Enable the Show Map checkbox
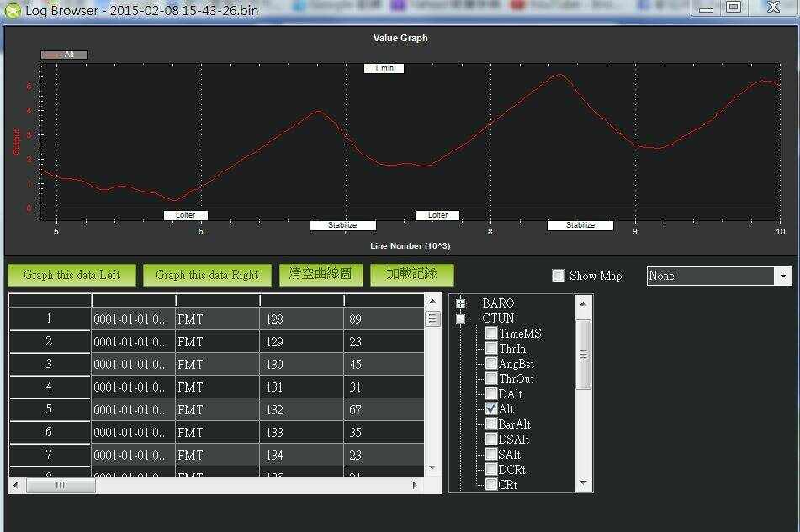The image size is (800, 532). point(559,276)
